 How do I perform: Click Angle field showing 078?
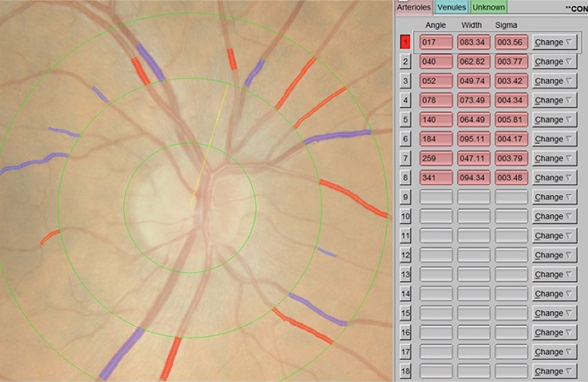coord(436,100)
